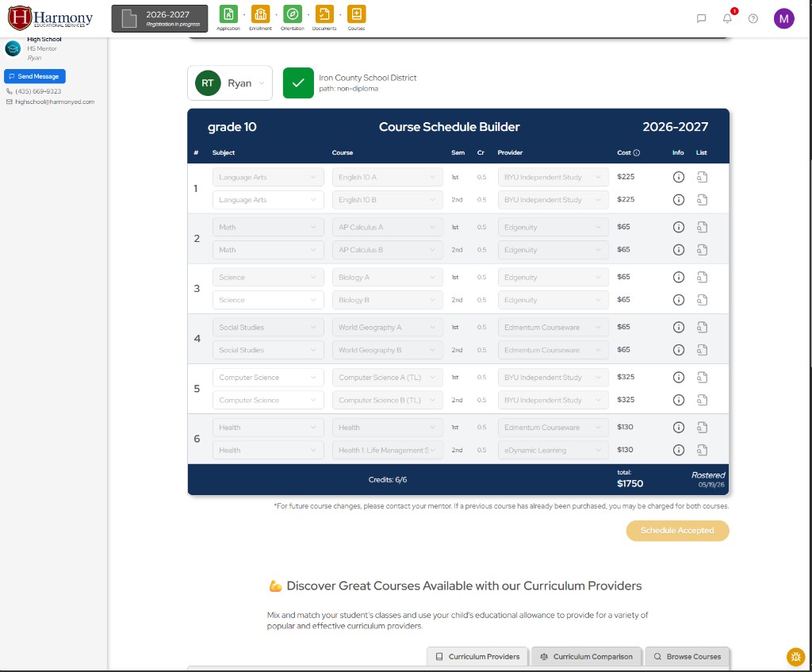
Task: Open the World Geography A course dropdown
Action: pyautogui.click(x=387, y=328)
